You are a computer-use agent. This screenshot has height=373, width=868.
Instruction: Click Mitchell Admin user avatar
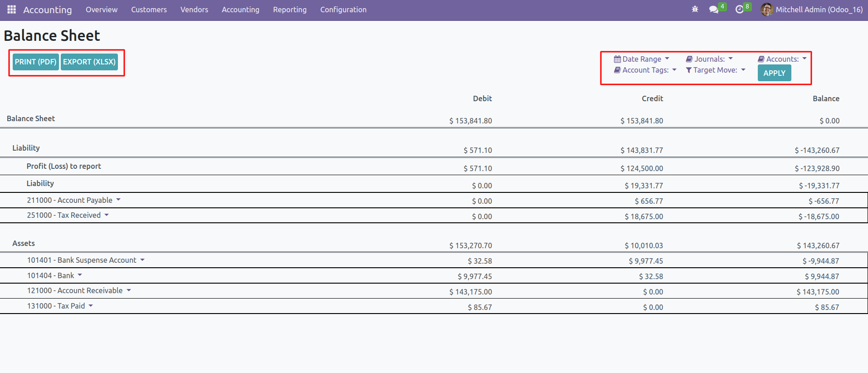pos(766,10)
